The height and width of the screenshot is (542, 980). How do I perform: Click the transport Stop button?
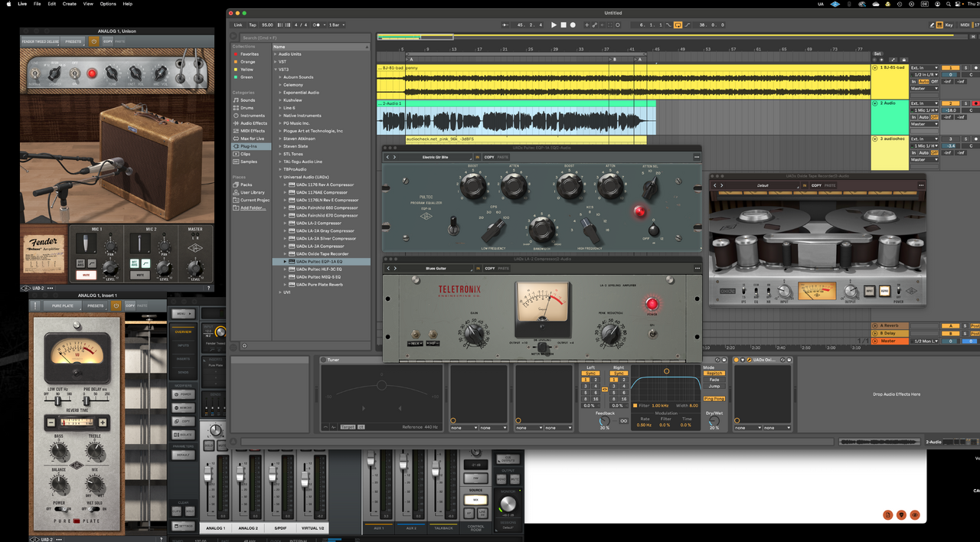pos(563,24)
